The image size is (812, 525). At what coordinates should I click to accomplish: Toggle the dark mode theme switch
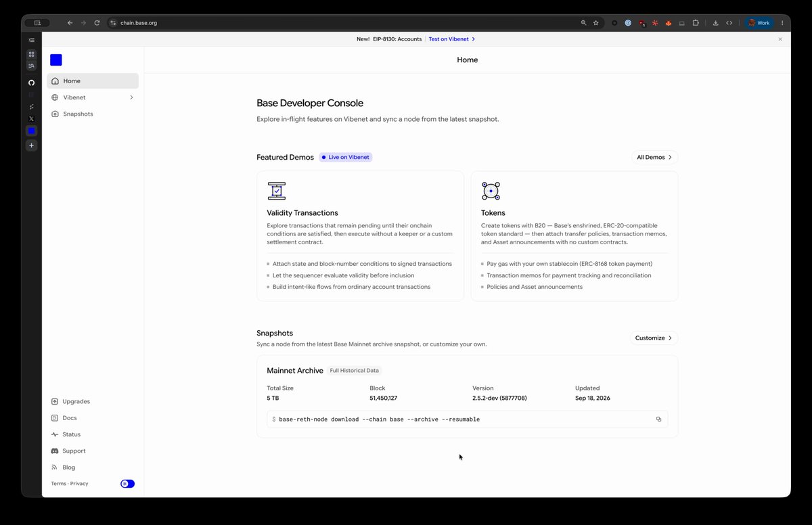click(x=127, y=484)
